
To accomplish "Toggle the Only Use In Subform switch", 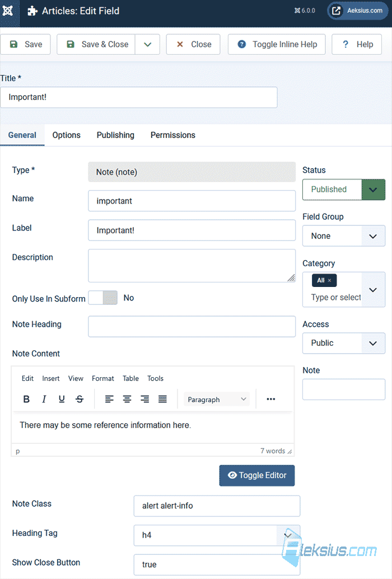I will point(103,298).
